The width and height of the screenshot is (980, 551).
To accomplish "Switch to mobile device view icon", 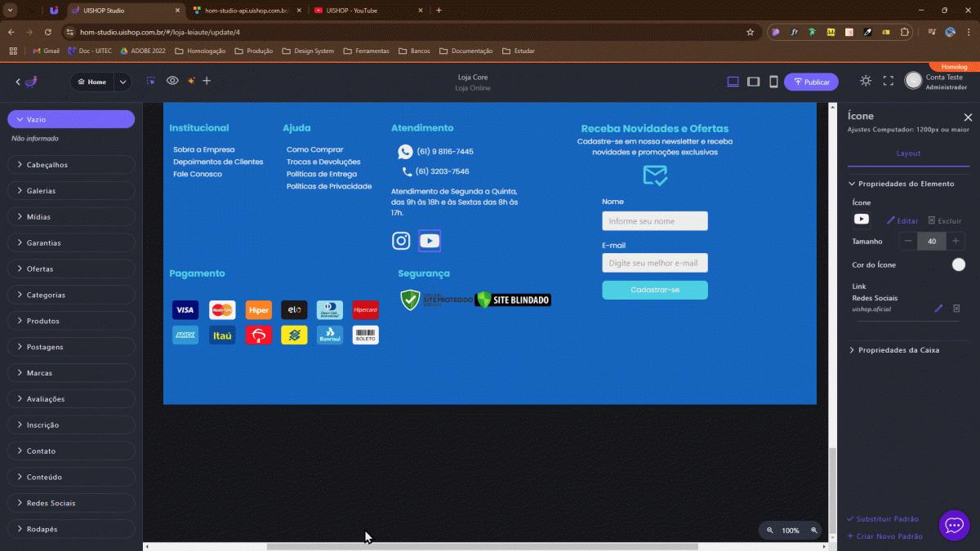I will 773,82.
